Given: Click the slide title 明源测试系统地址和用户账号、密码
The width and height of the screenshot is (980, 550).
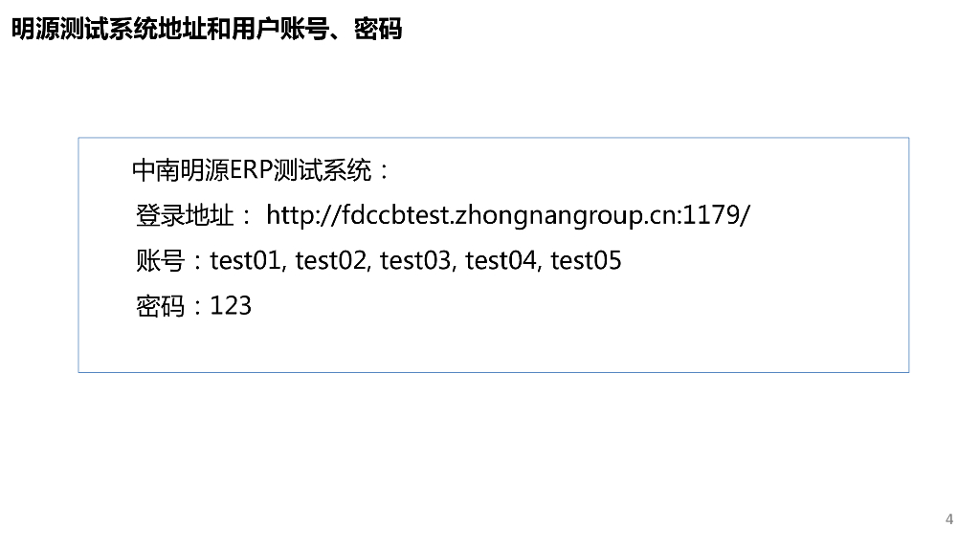Looking at the screenshot, I should tap(206, 30).
